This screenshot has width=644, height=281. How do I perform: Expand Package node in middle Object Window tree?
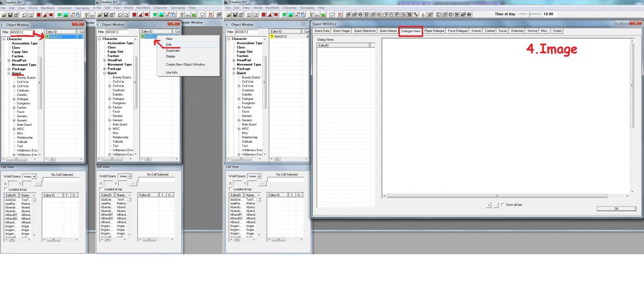click(x=105, y=69)
